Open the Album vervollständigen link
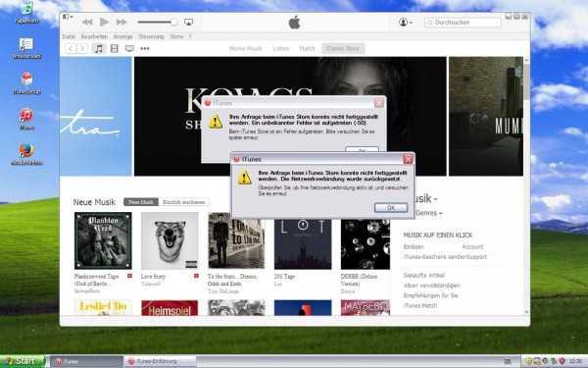The height and width of the screenshot is (368, 588). (x=431, y=286)
